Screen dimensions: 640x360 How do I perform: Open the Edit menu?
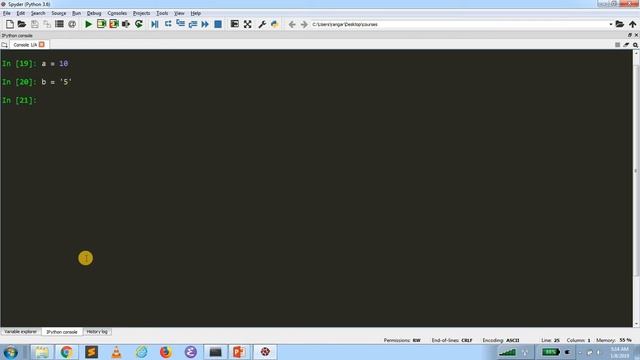tap(20, 13)
